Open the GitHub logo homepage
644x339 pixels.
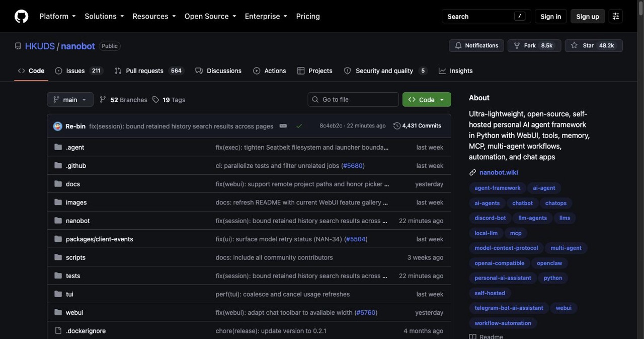point(21,16)
